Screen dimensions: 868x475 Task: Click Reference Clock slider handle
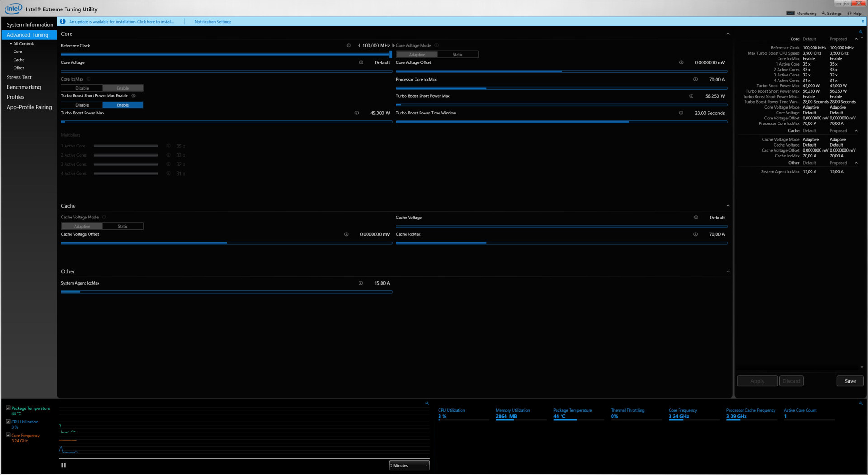click(391, 54)
